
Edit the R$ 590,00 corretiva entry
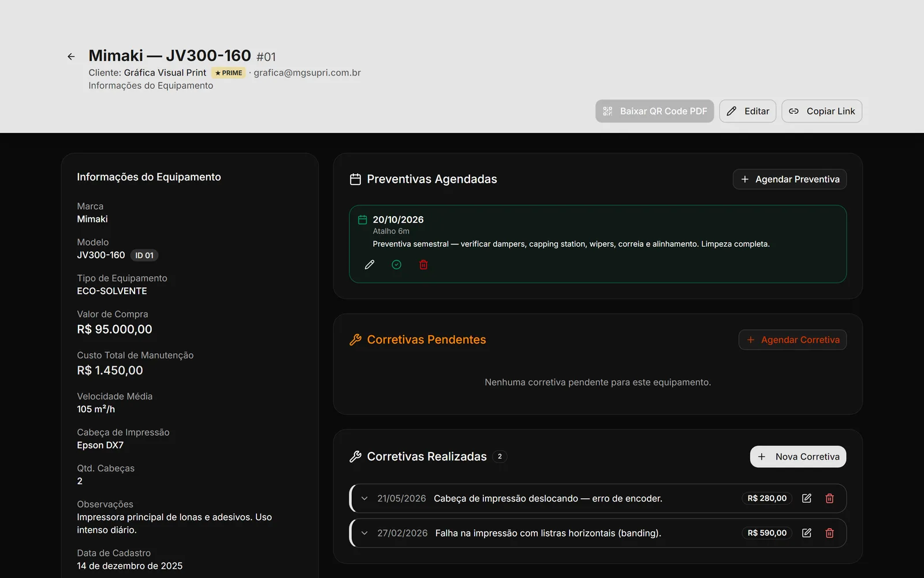[x=807, y=533]
